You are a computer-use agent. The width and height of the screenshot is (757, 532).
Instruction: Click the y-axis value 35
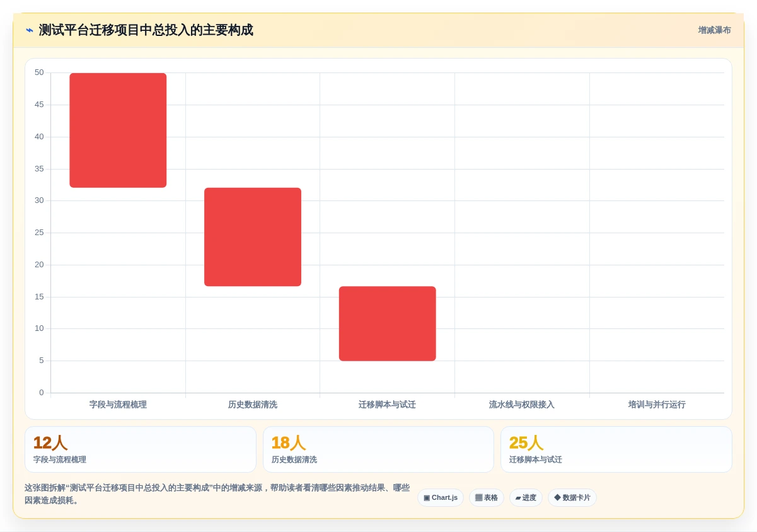pos(39,169)
